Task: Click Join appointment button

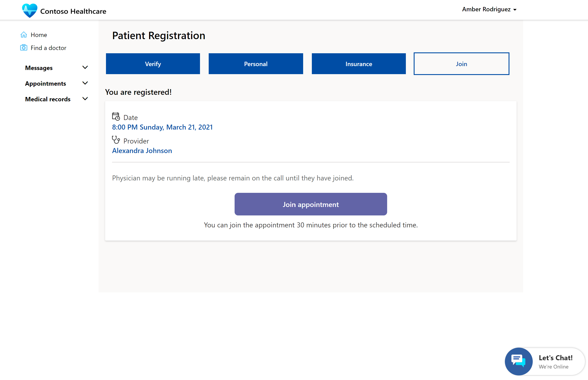Action: point(310,204)
